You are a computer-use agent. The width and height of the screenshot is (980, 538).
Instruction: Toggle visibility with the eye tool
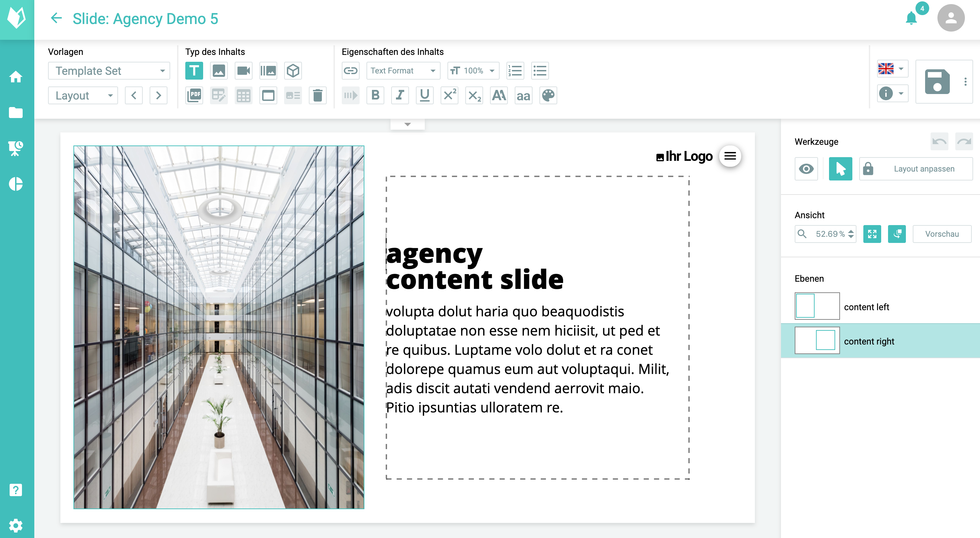(x=806, y=168)
